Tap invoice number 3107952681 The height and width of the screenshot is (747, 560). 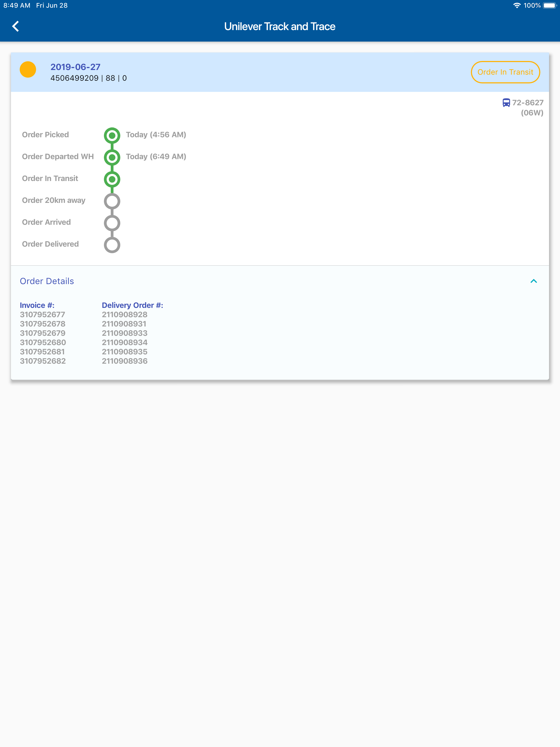click(42, 352)
